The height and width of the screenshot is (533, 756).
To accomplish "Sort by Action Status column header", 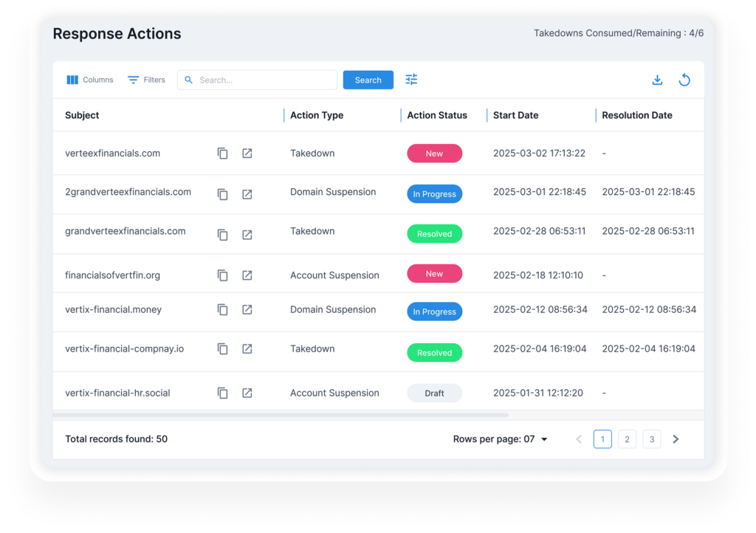I will [437, 115].
